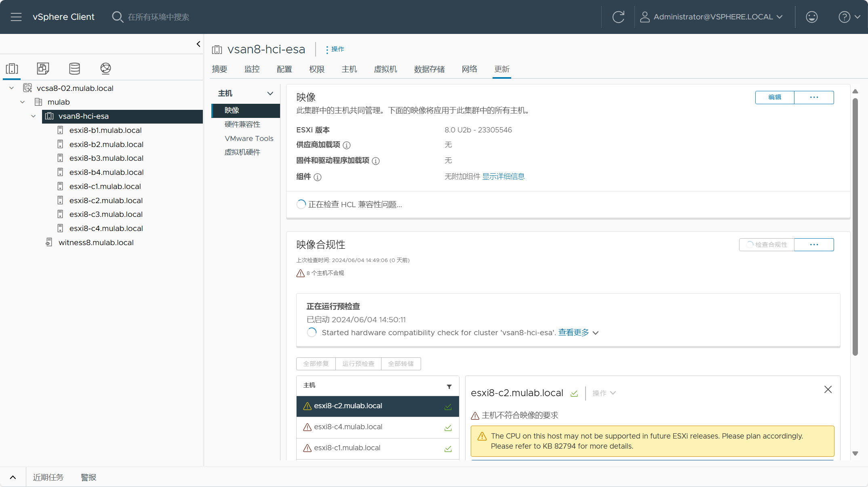Switch to Hosts and Clusters inventory view
868x487 pixels.
12,69
